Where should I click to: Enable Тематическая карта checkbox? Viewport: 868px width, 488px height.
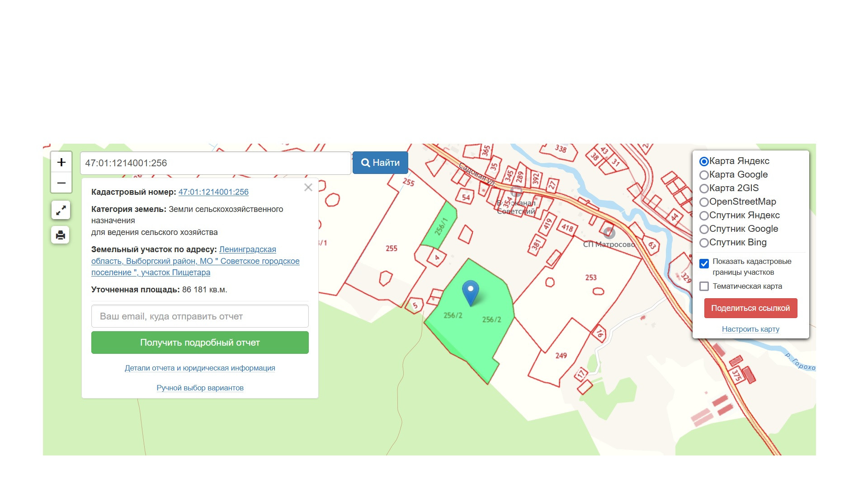pyautogui.click(x=704, y=286)
